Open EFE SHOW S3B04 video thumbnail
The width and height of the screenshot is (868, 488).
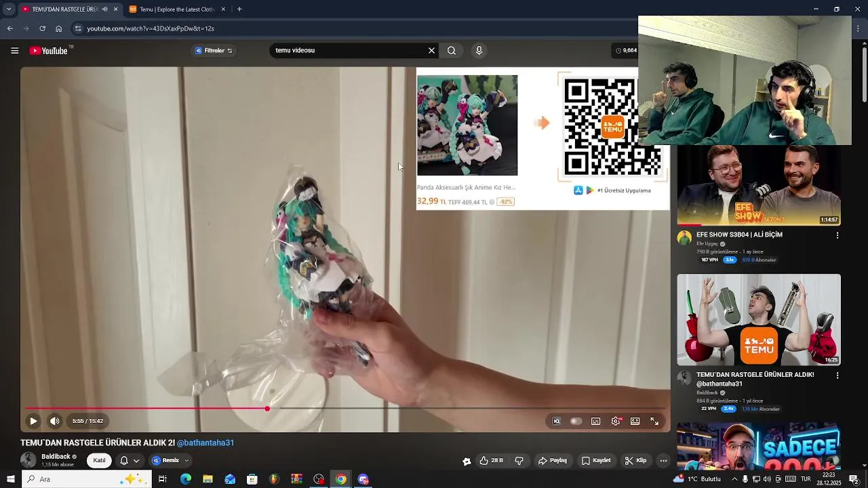tap(759, 184)
